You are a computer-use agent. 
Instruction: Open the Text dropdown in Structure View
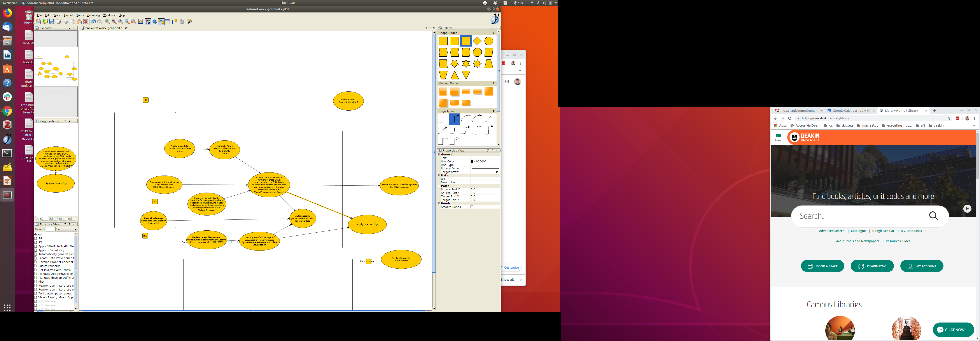66,229
